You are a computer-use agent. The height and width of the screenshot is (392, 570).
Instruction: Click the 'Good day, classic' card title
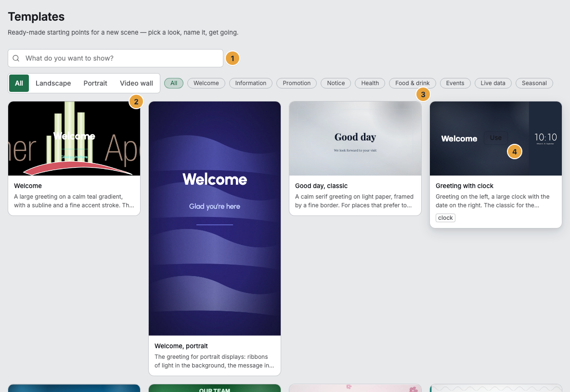(x=322, y=186)
